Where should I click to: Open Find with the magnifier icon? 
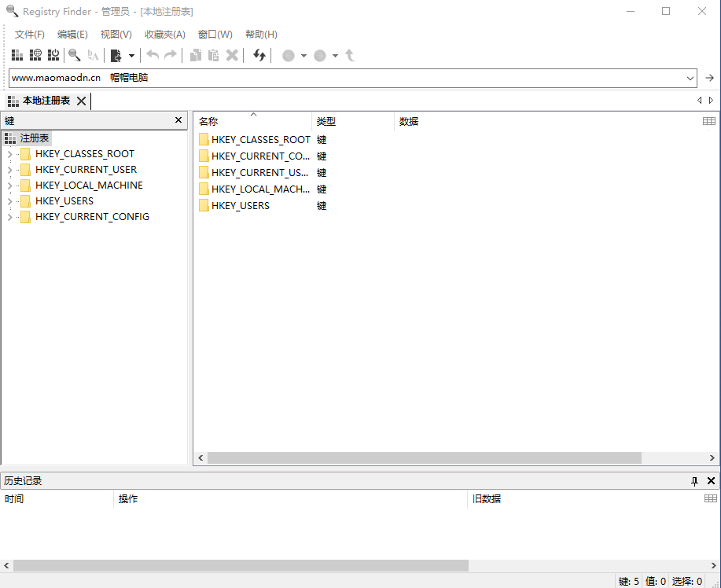[x=75, y=55]
